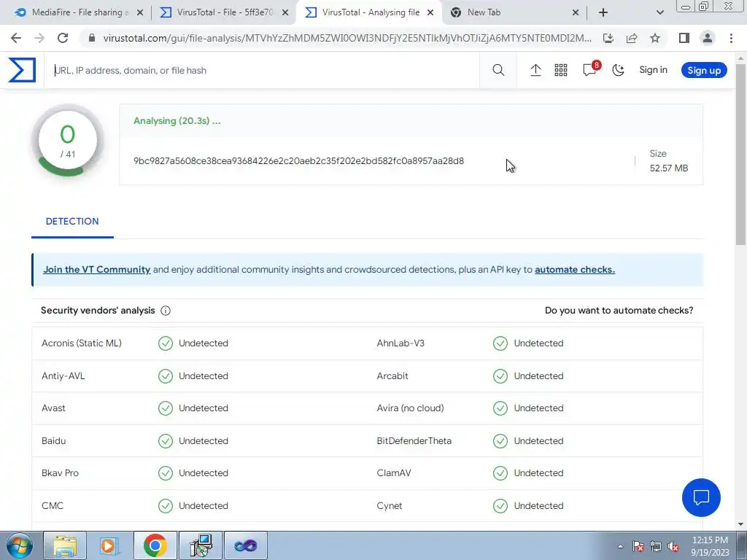The image size is (747, 560).
Task: Click the muted volume tray icon
Action: pyautogui.click(x=673, y=547)
